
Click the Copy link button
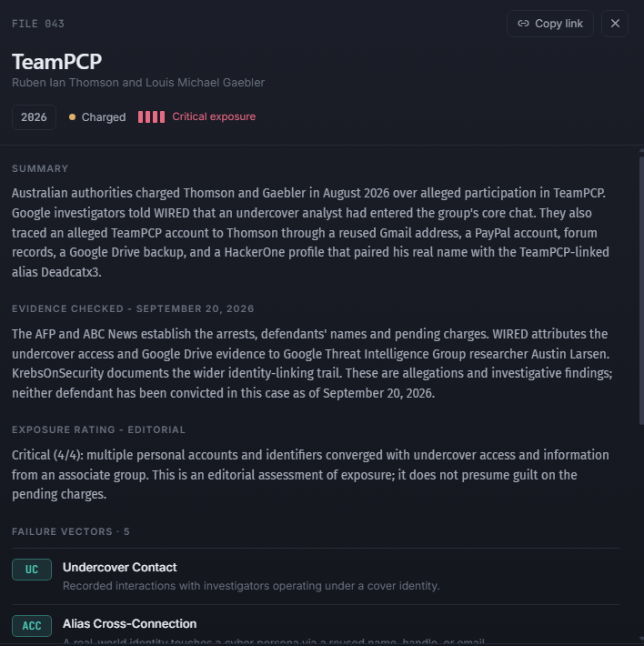[x=549, y=24]
